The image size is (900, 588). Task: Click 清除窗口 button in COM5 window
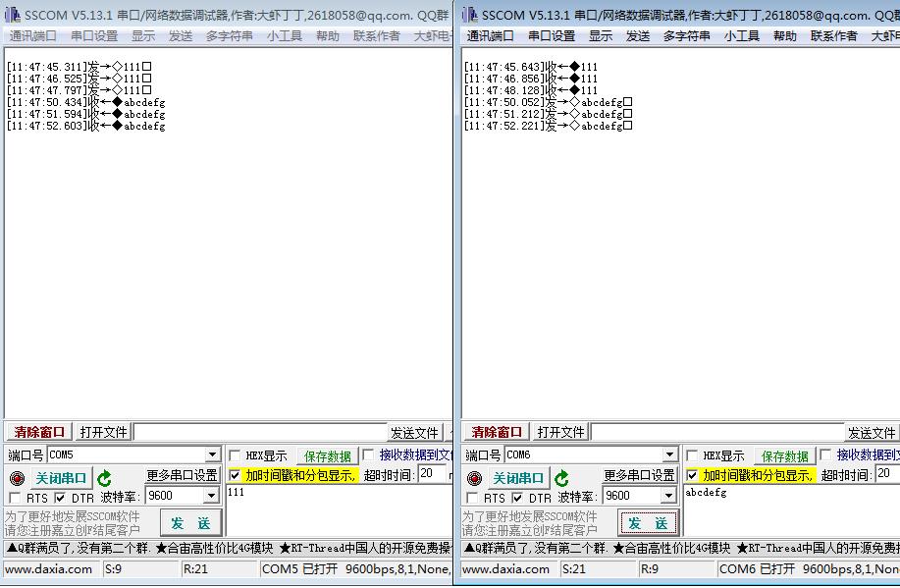tap(39, 432)
